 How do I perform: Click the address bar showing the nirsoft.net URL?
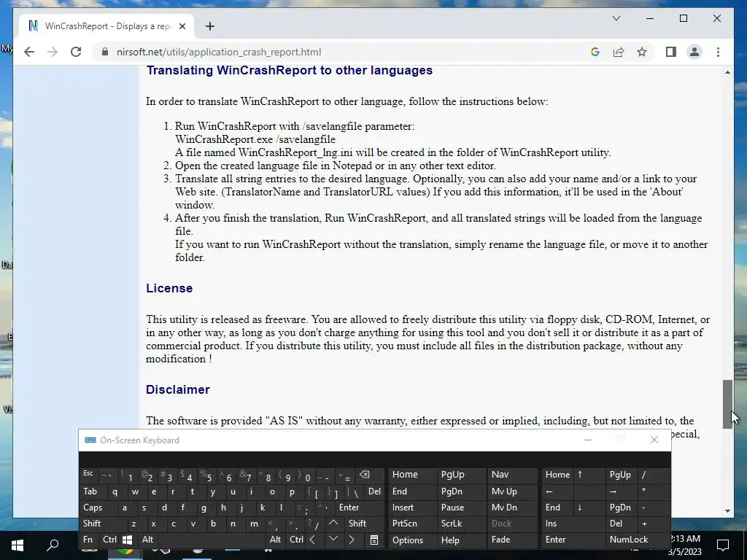342,52
